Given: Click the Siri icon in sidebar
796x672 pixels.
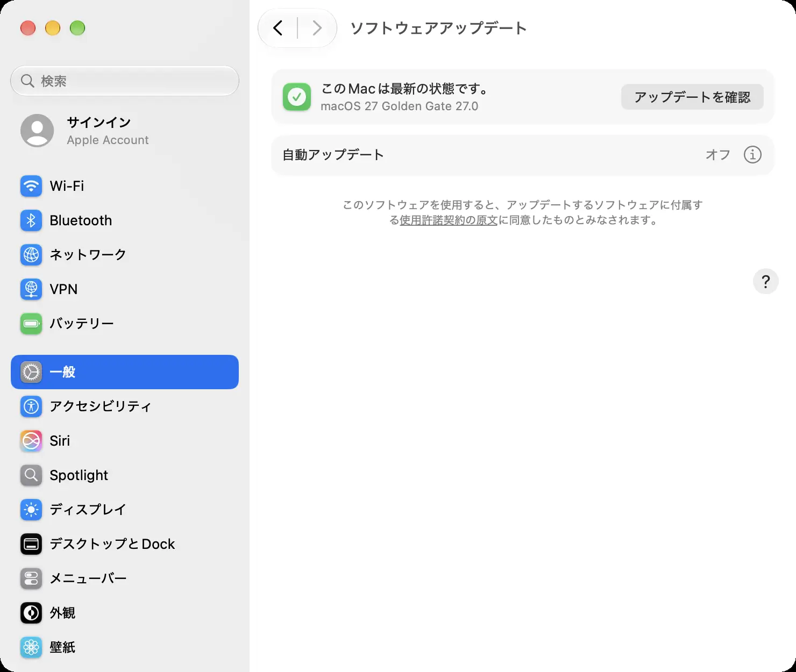Looking at the screenshot, I should (x=31, y=441).
